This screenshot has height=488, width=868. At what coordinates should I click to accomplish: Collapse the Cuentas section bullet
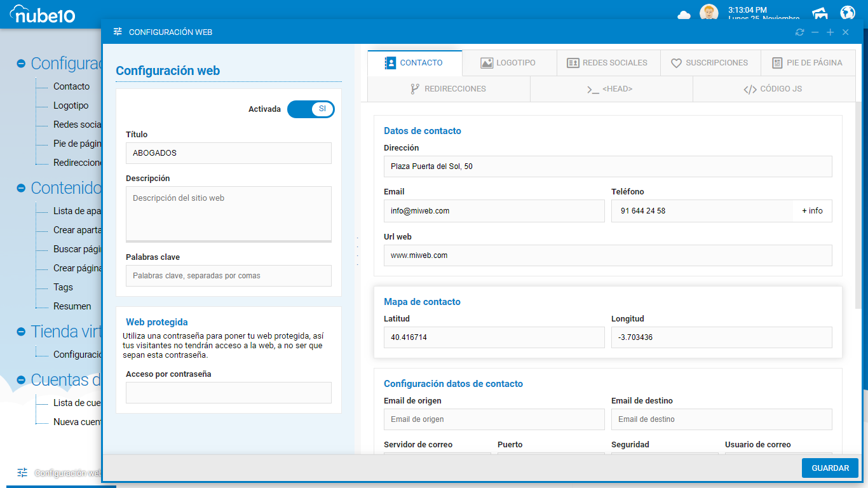21,380
